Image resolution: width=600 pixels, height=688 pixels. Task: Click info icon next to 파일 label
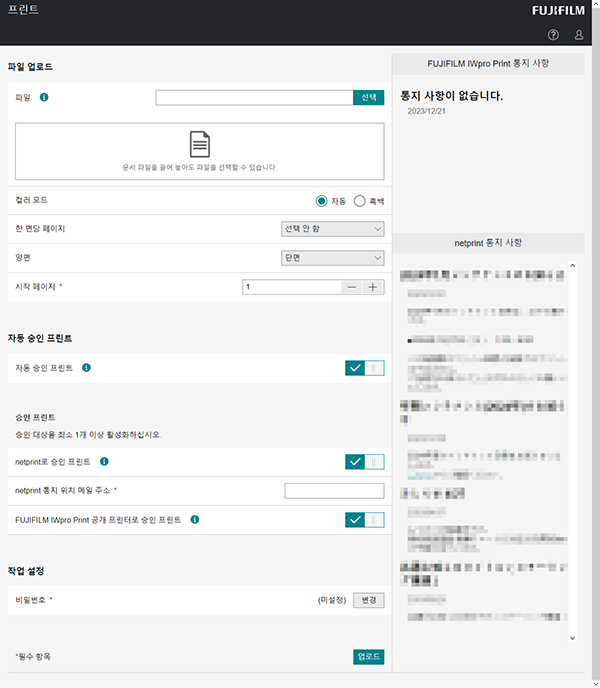(x=44, y=98)
